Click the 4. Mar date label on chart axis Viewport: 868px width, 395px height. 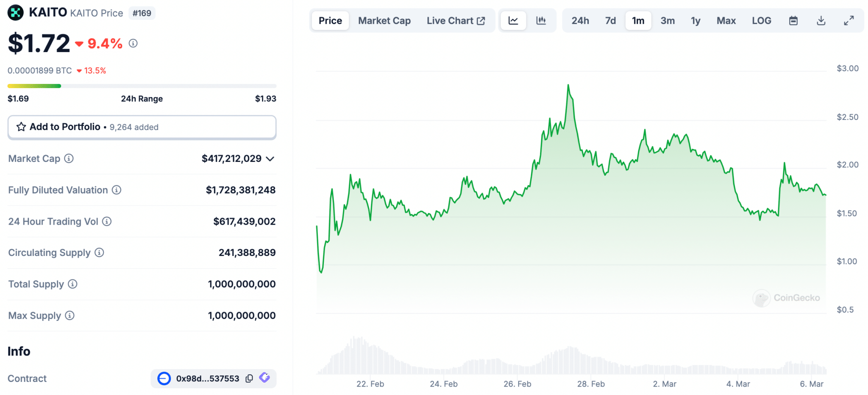[738, 384]
